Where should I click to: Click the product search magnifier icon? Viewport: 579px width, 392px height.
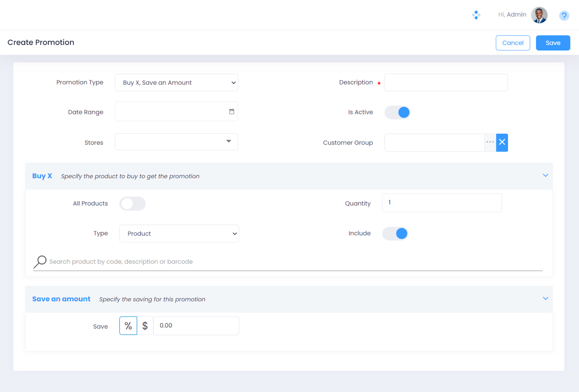tap(40, 261)
